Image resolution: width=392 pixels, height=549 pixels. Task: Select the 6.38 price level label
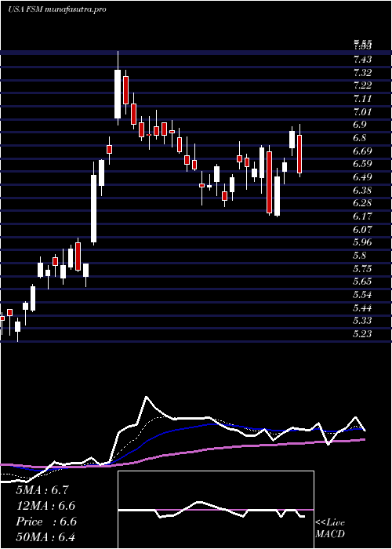[x=362, y=190]
